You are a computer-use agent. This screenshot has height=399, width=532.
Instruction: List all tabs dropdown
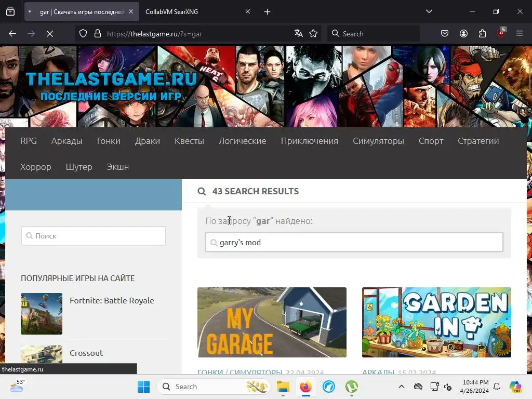click(x=429, y=11)
